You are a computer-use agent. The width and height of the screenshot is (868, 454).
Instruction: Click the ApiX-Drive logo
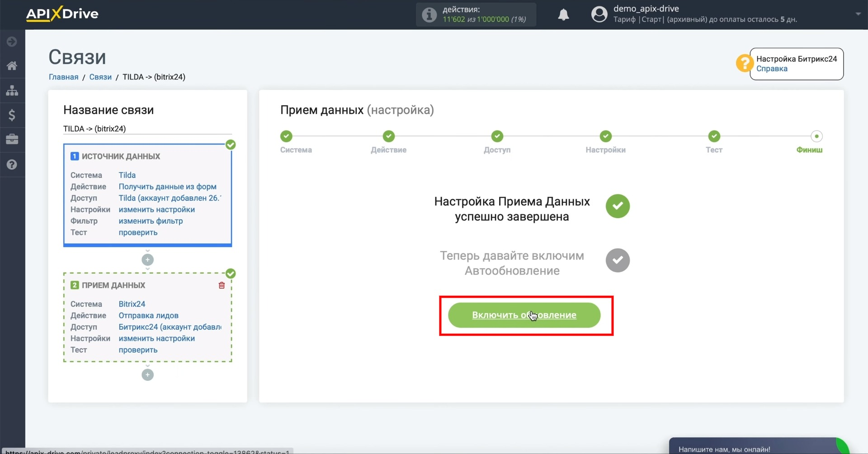click(x=62, y=14)
